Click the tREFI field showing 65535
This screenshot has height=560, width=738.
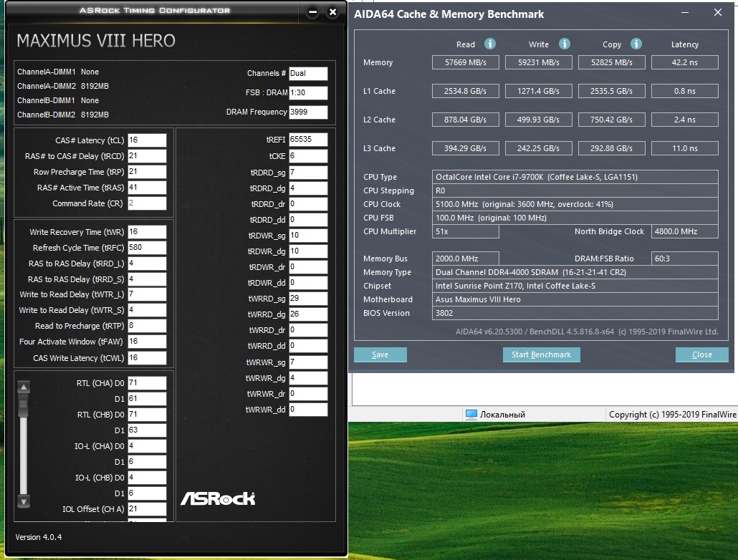click(308, 140)
